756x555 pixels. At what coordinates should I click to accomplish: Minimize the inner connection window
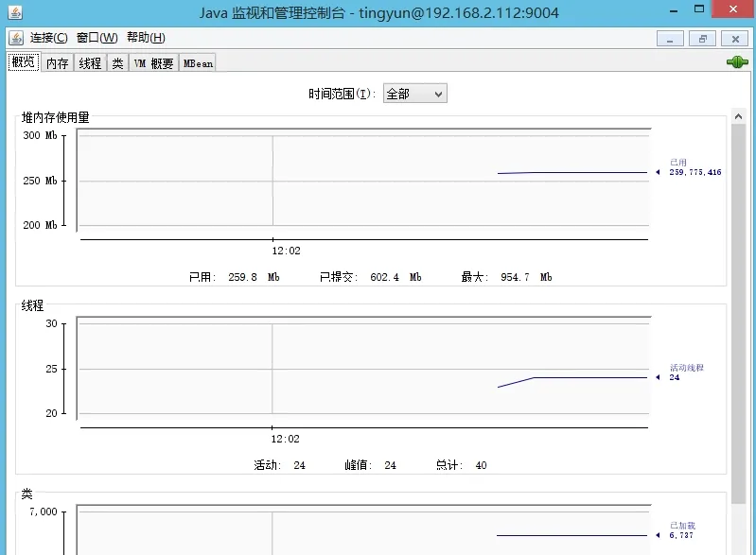click(x=670, y=39)
